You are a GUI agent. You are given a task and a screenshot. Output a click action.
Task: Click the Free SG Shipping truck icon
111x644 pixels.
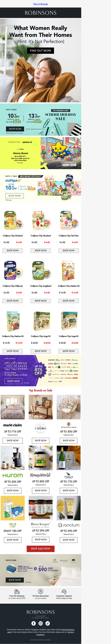coord(17,591)
